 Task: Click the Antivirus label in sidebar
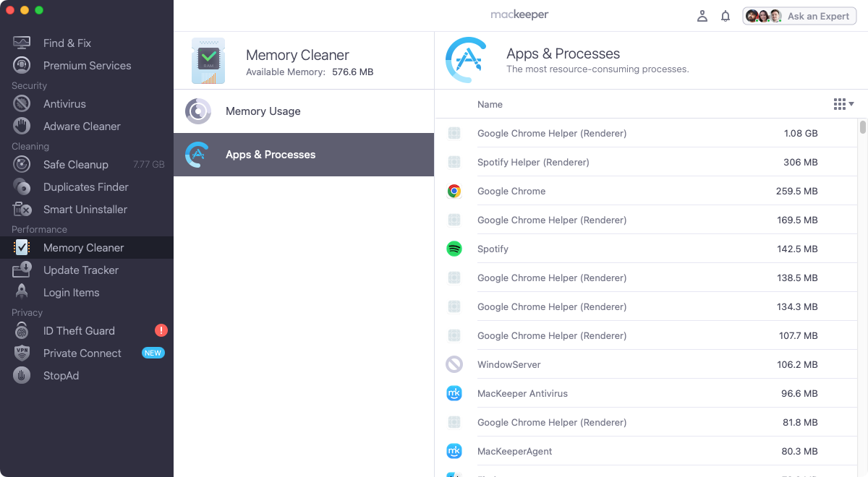(x=64, y=103)
